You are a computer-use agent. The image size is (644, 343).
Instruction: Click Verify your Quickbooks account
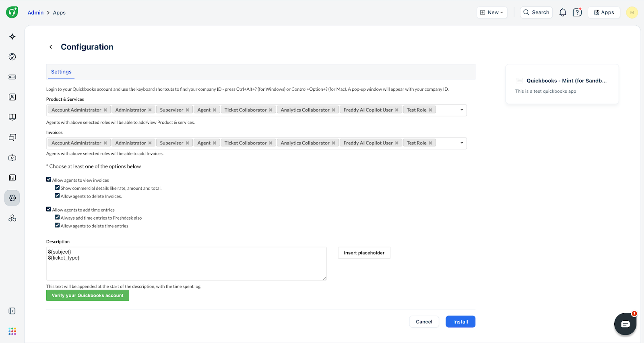point(88,295)
